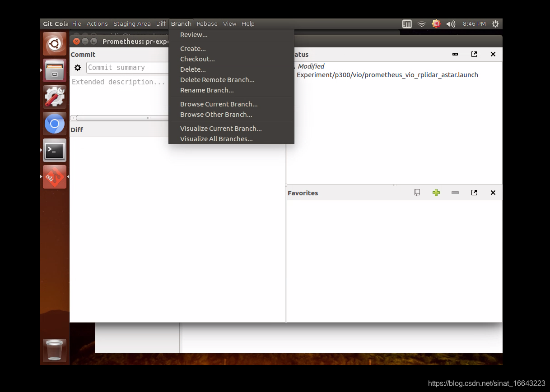Close the Status panel
Image resolution: width=550 pixels, height=392 pixels.
pos(493,54)
